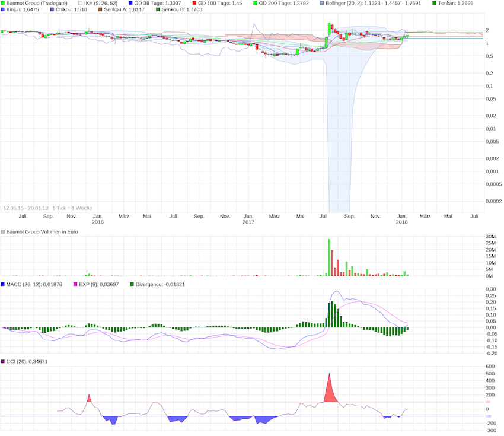Viewport: 504px width, 436px height.
Task: Click the light blue Bollinger legend swatch
Action: click(x=322, y=3)
